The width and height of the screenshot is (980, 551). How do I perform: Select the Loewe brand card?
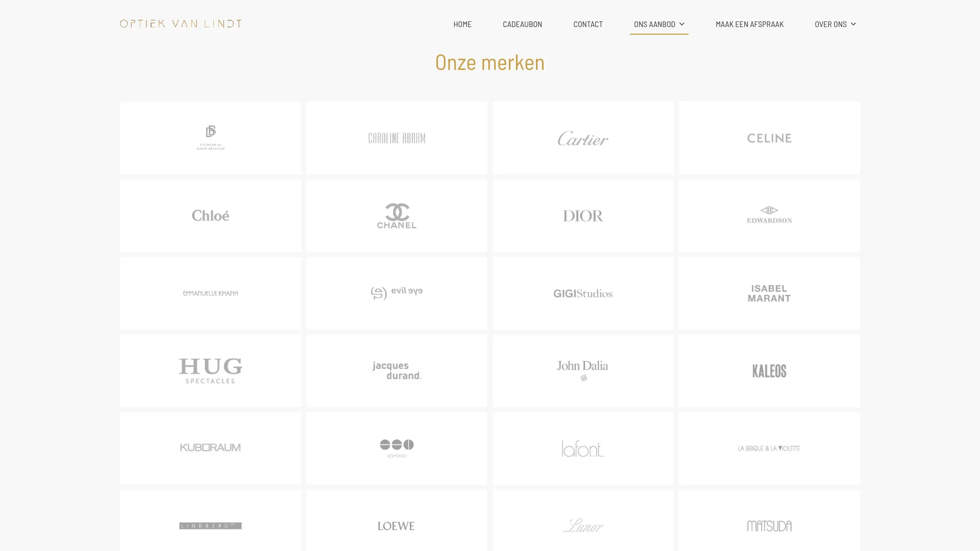click(x=397, y=520)
